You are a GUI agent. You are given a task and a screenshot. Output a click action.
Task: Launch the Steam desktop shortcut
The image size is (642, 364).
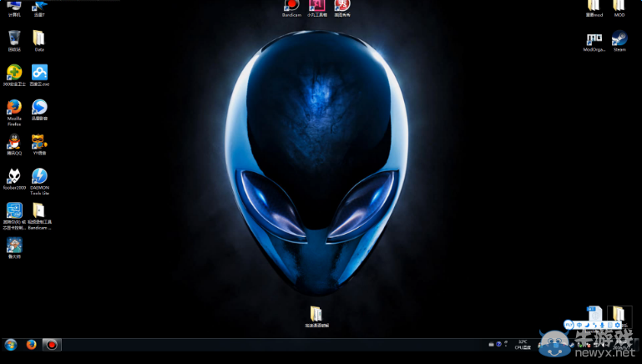pos(619,41)
